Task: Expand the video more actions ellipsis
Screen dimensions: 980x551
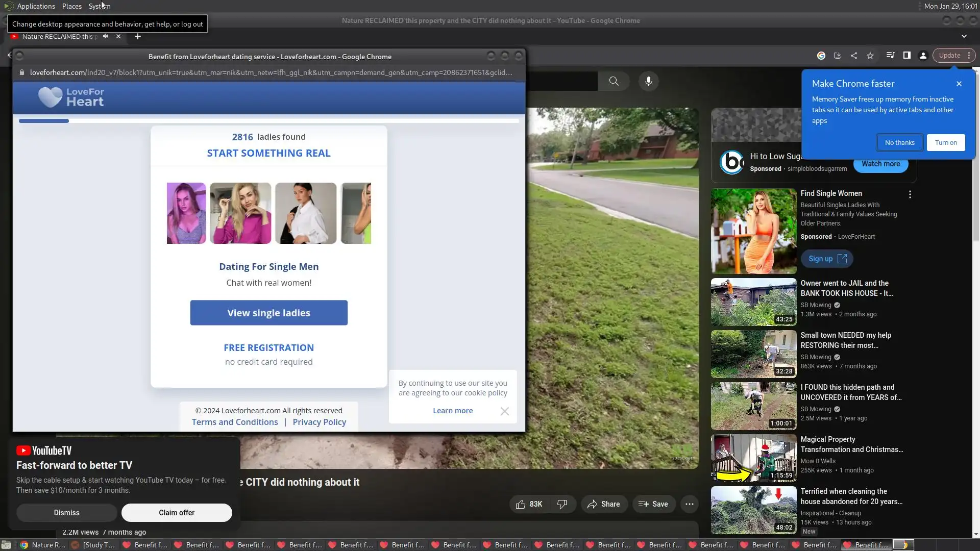Action: (x=689, y=504)
